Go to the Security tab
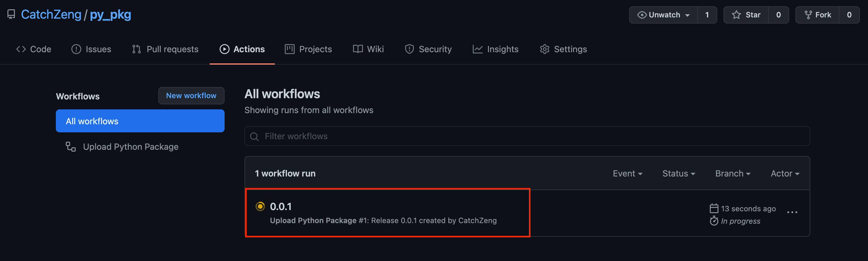 (428, 49)
